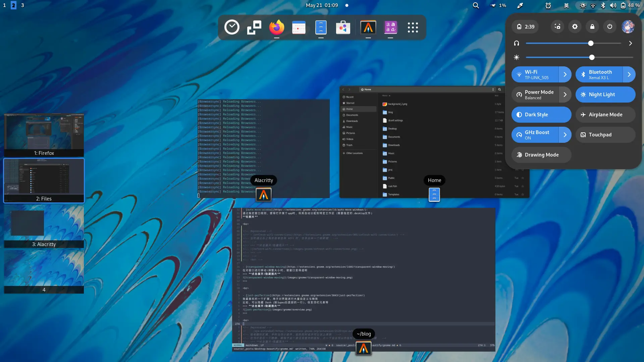644x362 pixels.
Task: Select the Alacritty window label
Action: pyautogui.click(x=264, y=180)
